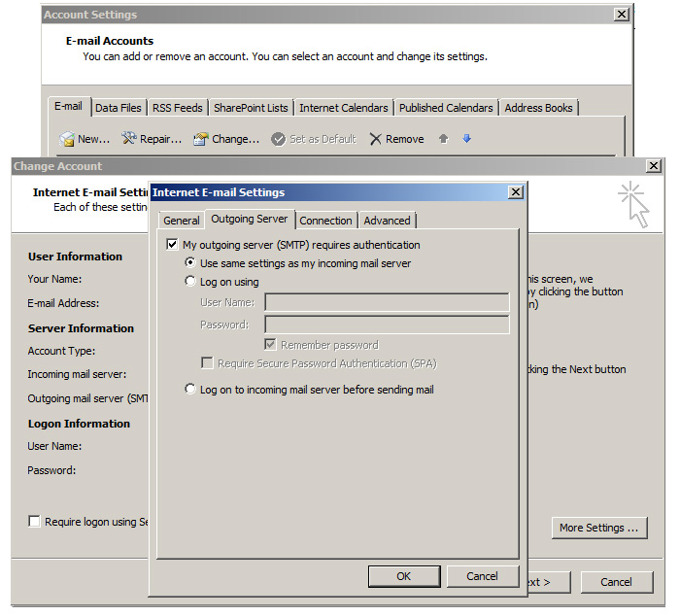Select the Log on using option

190,282
